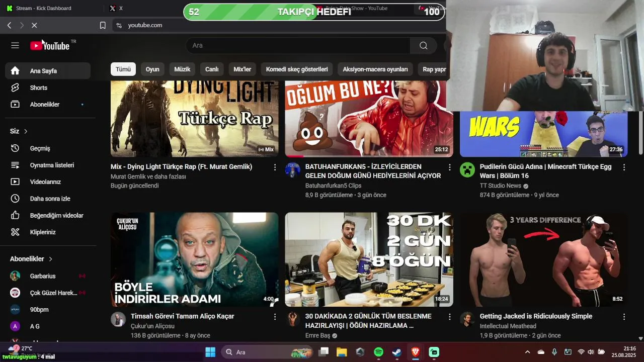Select the Oyun filter chip
This screenshot has height=362, width=644.
click(152, 69)
